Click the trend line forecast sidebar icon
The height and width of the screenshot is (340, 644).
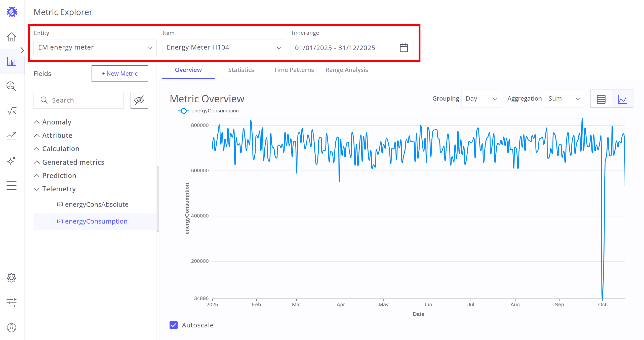tap(12, 136)
